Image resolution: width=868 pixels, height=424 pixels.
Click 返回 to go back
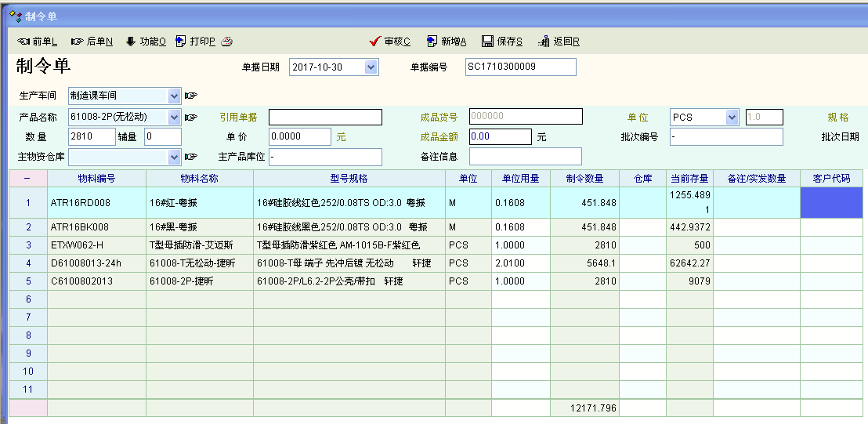[559, 42]
